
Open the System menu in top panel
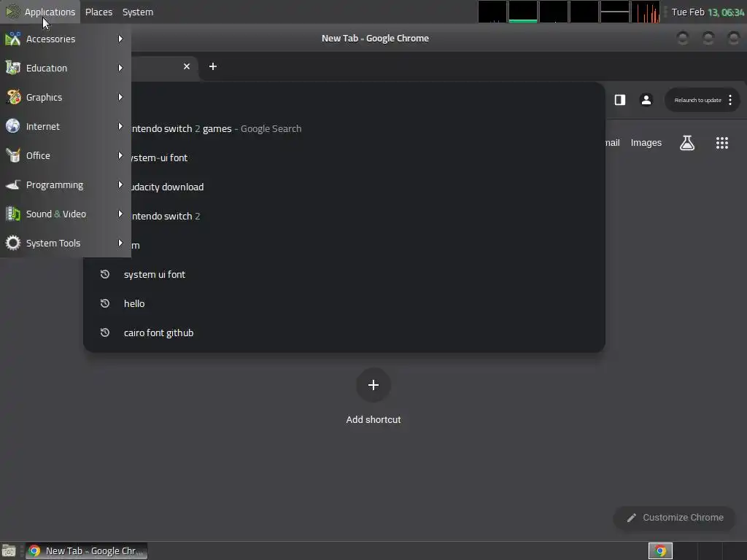click(x=138, y=12)
